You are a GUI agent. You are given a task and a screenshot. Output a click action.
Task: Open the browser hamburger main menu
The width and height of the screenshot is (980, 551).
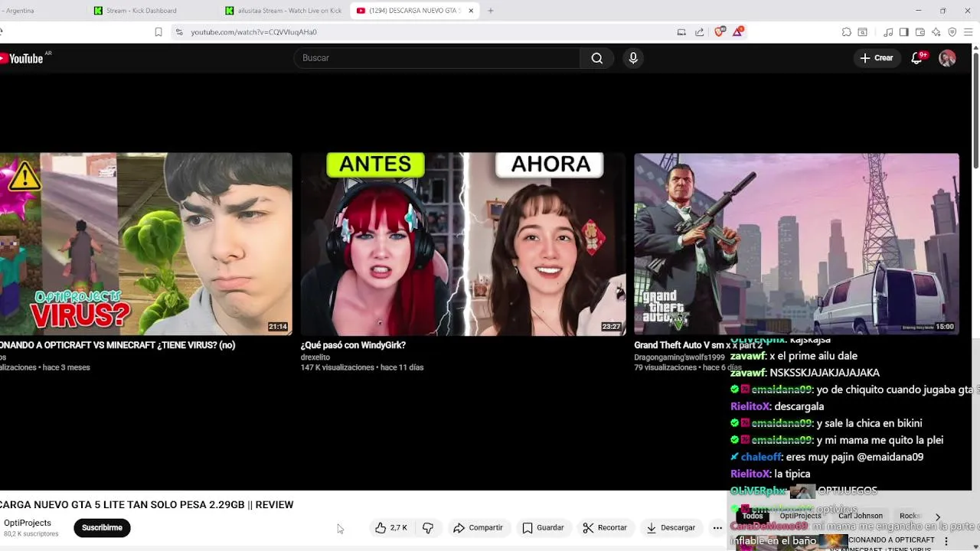[969, 32]
